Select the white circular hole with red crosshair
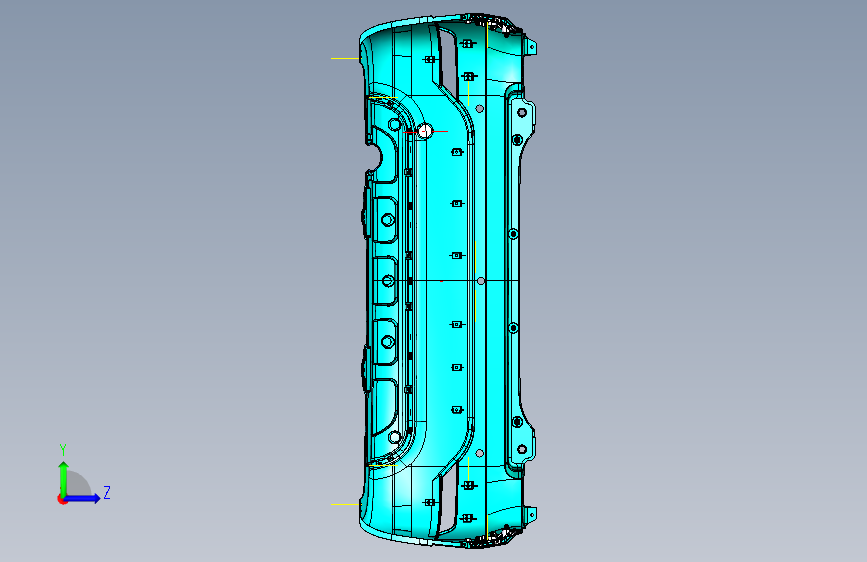This screenshot has width=867, height=562. click(x=425, y=131)
